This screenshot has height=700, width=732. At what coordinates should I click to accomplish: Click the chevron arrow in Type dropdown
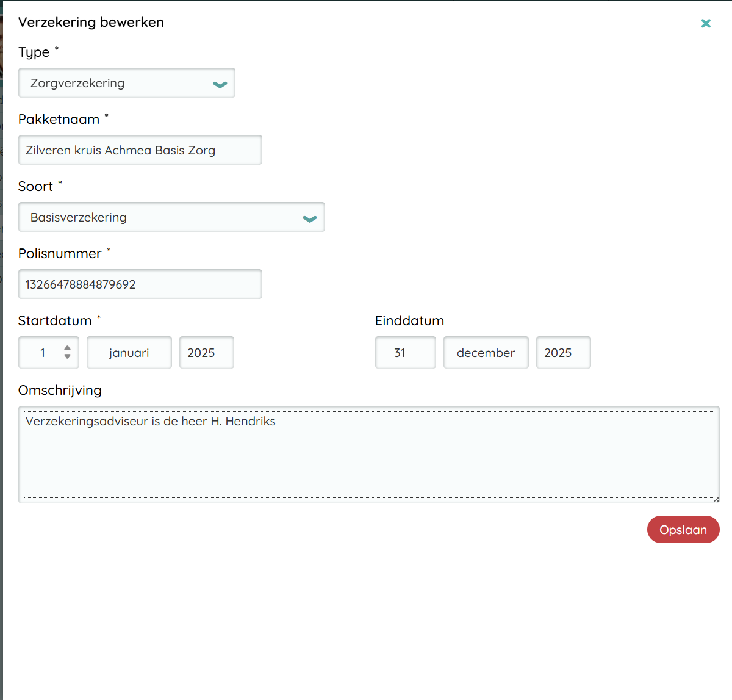[x=220, y=84]
